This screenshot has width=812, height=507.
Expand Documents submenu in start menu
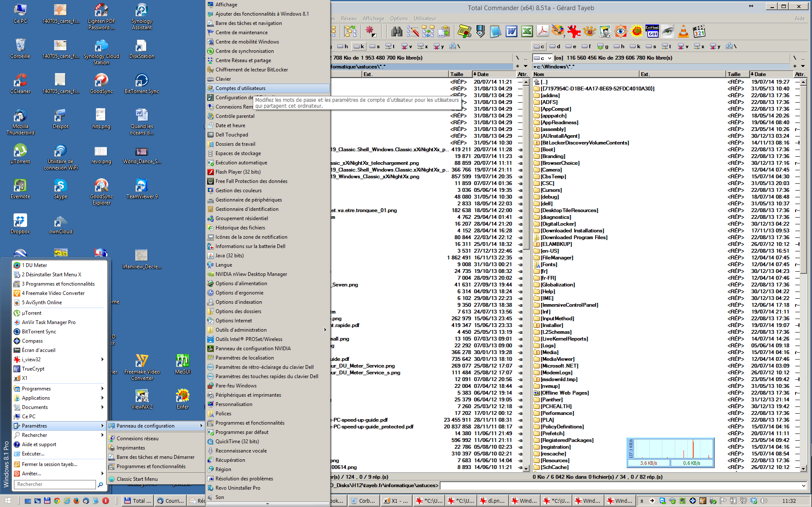click(x=102, y=407)
